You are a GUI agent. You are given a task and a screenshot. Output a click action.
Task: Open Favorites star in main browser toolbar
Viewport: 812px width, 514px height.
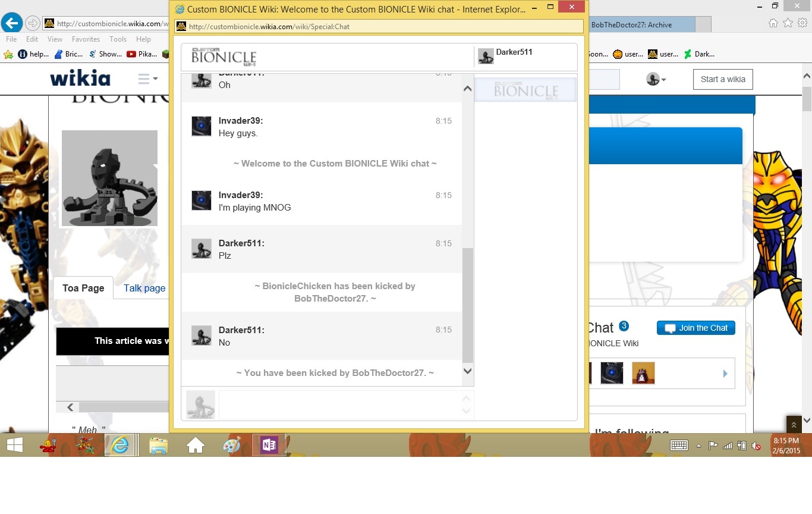[788, 23]
